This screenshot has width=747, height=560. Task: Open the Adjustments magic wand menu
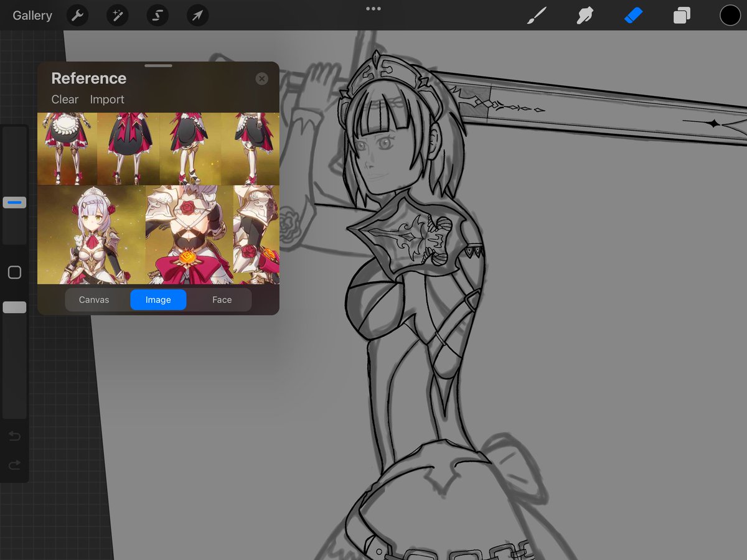point(117,16)
